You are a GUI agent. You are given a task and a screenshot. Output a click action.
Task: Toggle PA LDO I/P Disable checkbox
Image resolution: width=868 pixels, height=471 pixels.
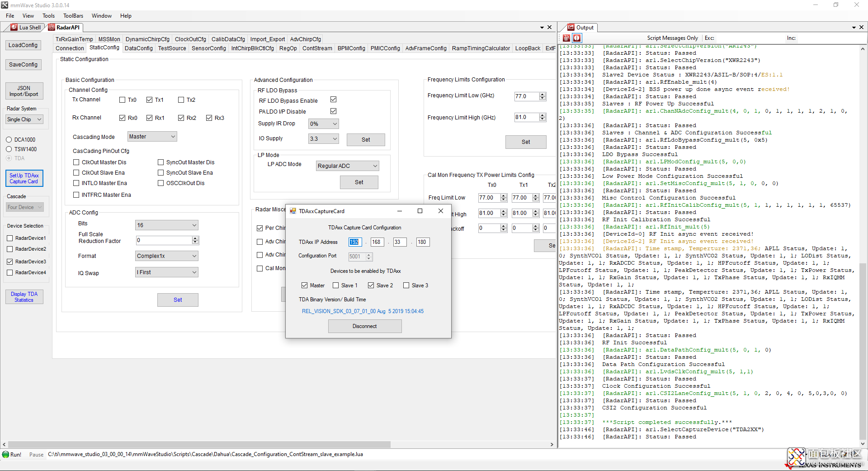[333, 111]
